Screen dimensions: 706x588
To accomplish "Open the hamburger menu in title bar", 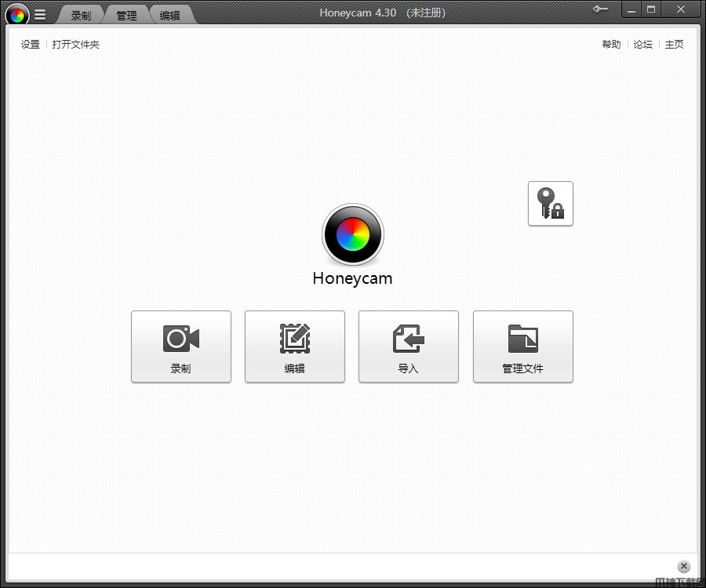I will point(40,14).
